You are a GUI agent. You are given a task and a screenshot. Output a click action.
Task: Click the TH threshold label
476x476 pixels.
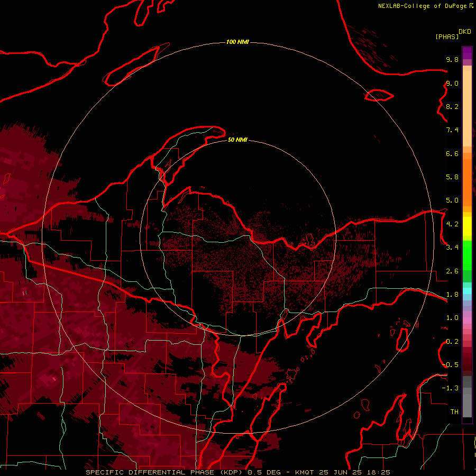[454, 412]
